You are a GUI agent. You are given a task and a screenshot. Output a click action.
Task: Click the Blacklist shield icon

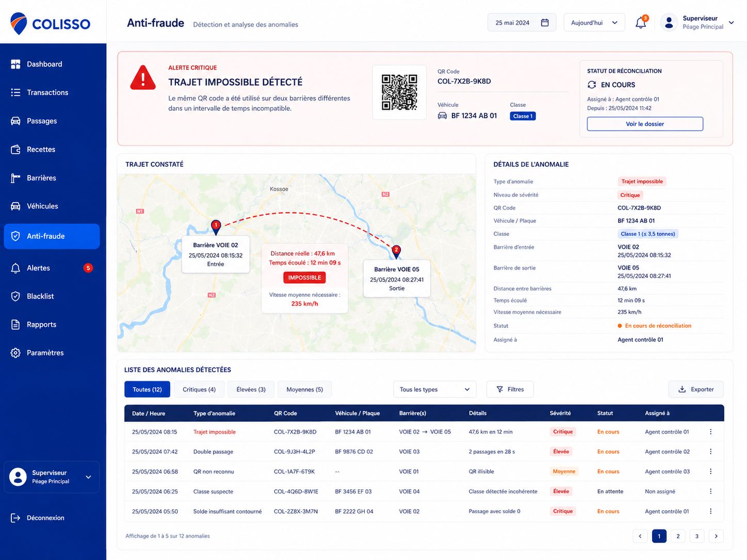click(15, 296)
